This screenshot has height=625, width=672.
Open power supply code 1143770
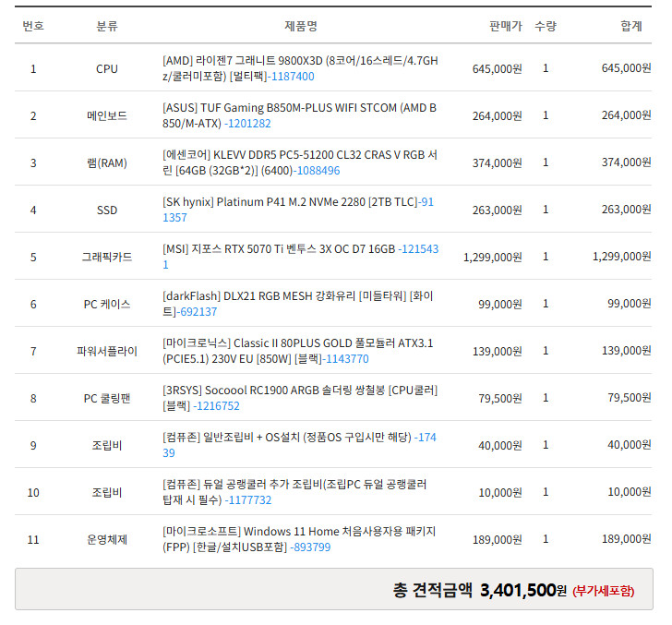point(347,359)
